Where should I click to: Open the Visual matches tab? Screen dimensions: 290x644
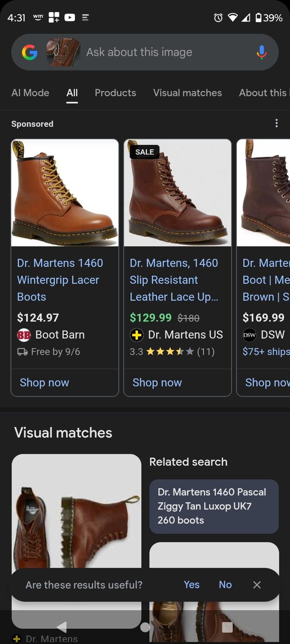tap(187, 93)
